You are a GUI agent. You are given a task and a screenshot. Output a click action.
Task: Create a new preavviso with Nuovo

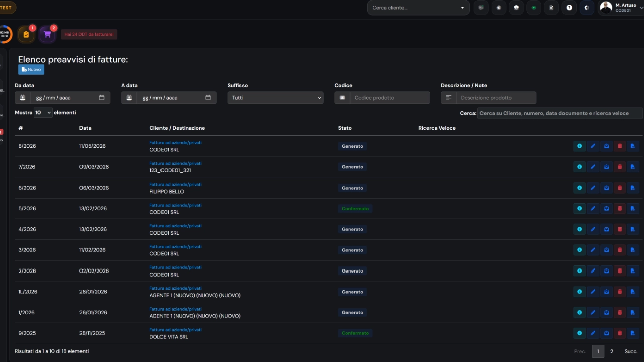click(x=31, y=70)
